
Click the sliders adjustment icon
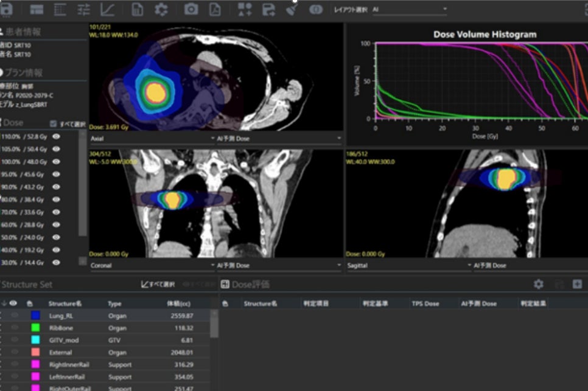click(83, 9)
